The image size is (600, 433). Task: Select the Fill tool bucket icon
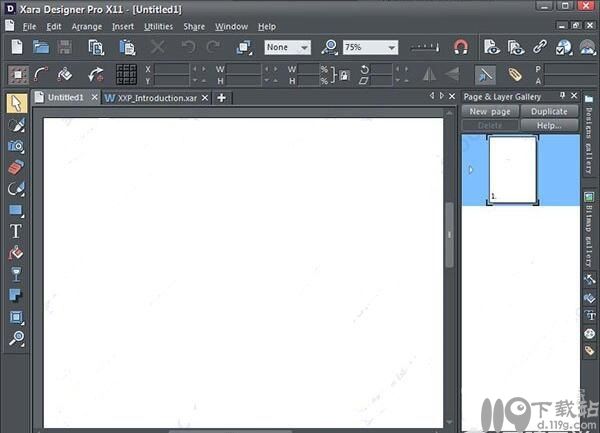point(16,252)
